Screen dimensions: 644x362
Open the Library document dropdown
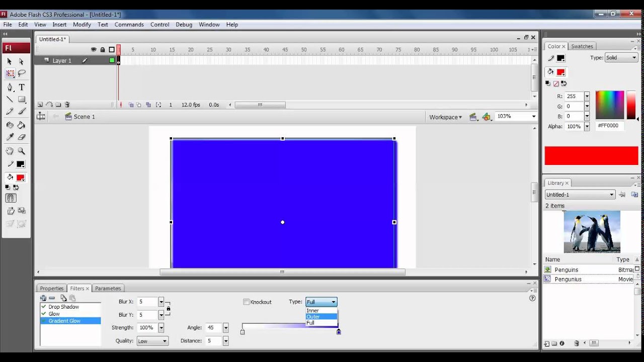click(580, 195)
